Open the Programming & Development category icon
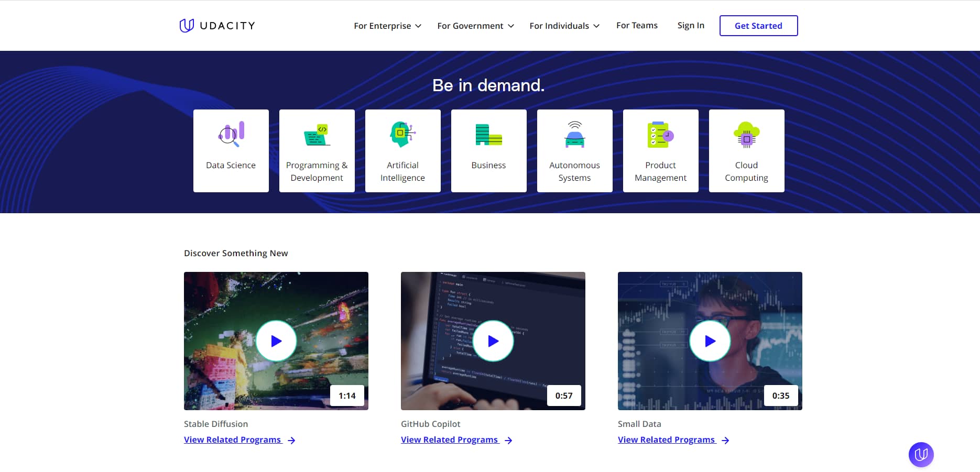 pos(317,135)
